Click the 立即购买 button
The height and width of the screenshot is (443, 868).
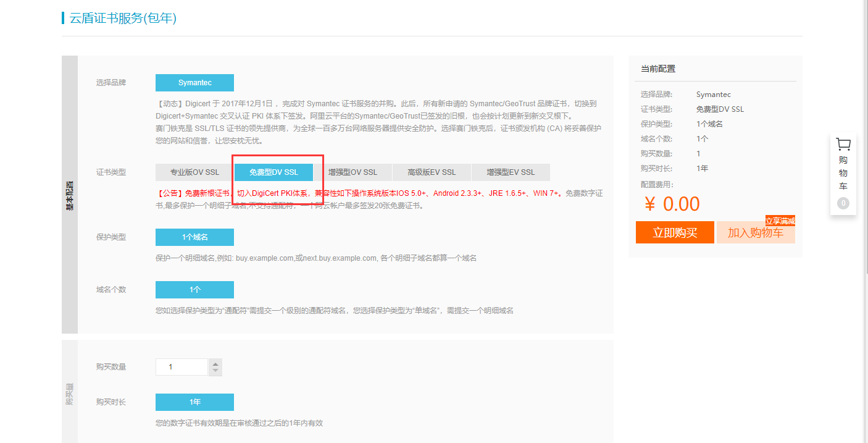coord(675,232)
